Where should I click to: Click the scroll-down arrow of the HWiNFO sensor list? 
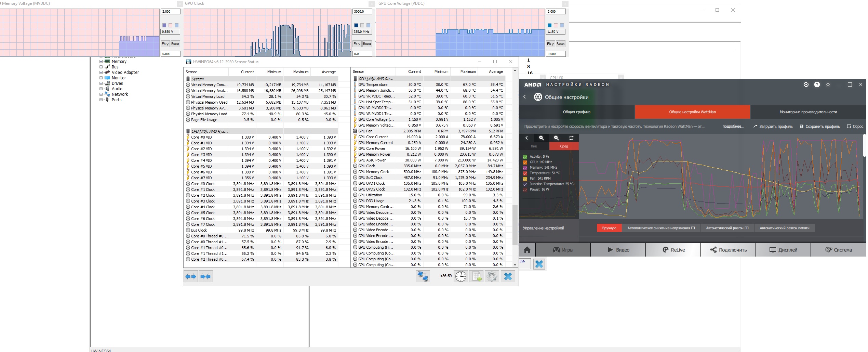coord(515,265)
